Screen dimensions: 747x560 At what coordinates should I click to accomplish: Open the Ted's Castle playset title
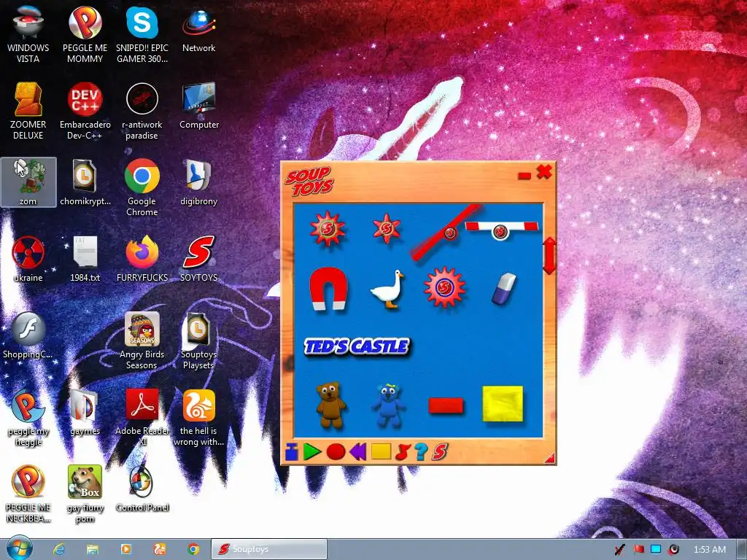(x=356, y=346)
